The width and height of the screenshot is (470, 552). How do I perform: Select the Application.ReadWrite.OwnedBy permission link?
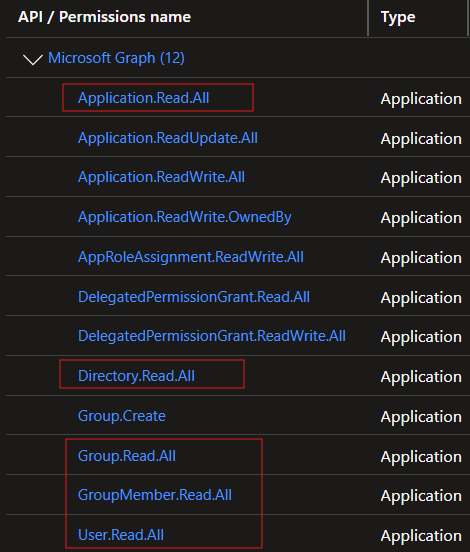point(185,217)
